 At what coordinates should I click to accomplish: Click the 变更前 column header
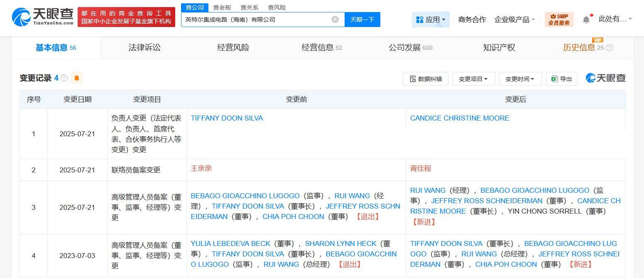[x=296, y=99]
